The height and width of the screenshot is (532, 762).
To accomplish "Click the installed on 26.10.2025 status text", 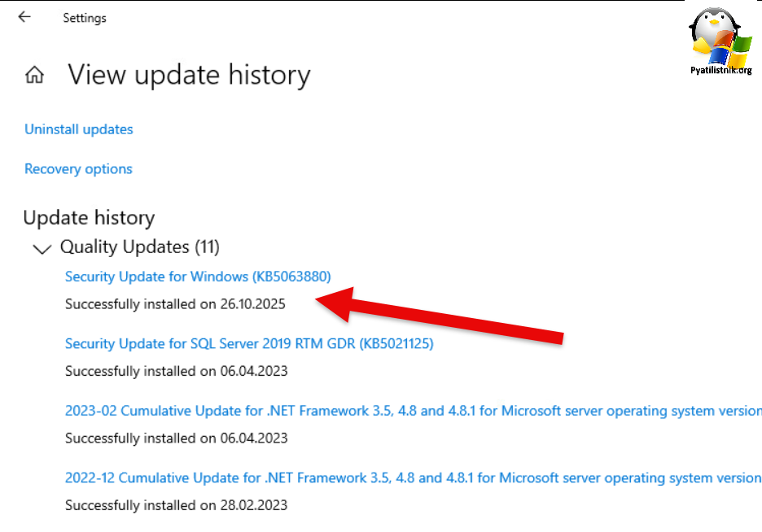I will click(x=176, y=304).
